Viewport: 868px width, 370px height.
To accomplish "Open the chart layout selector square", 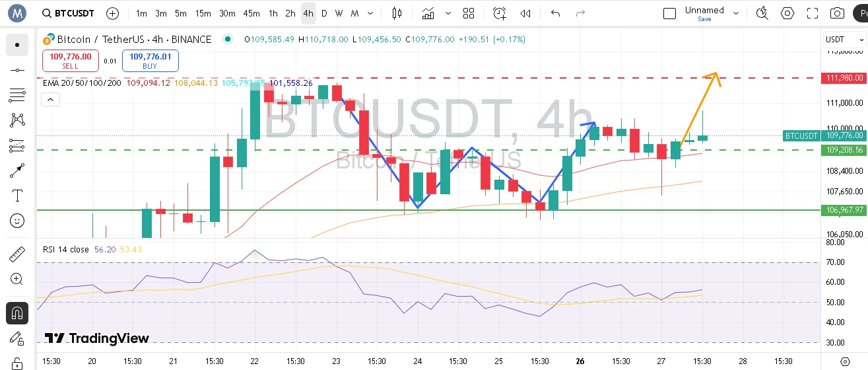I will [x=669, y=13].
